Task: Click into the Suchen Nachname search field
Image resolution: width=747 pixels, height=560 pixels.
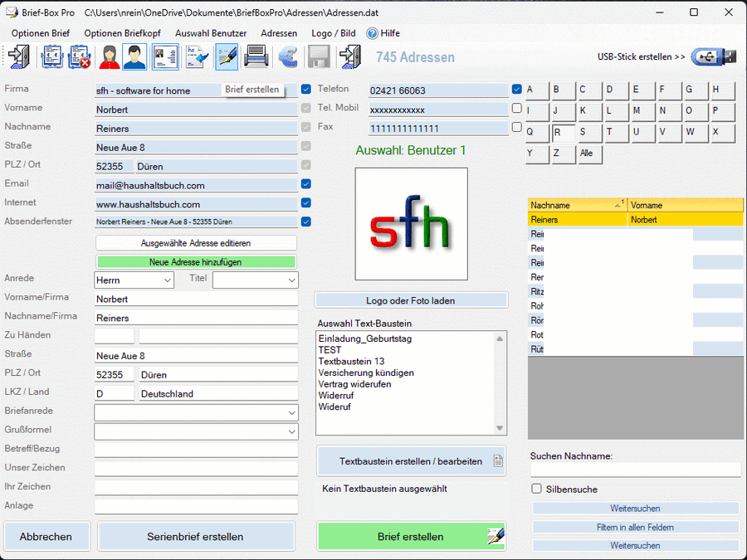Action: 635,470
